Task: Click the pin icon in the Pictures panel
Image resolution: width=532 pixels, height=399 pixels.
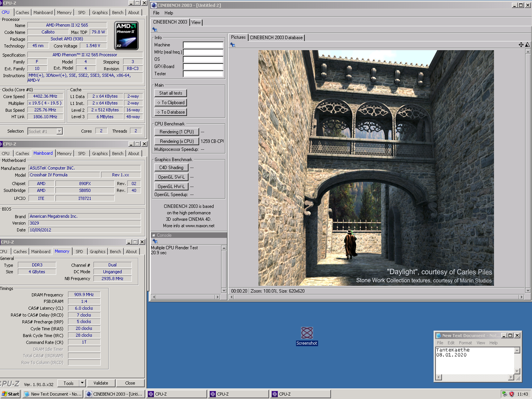Action: (233, 45)
